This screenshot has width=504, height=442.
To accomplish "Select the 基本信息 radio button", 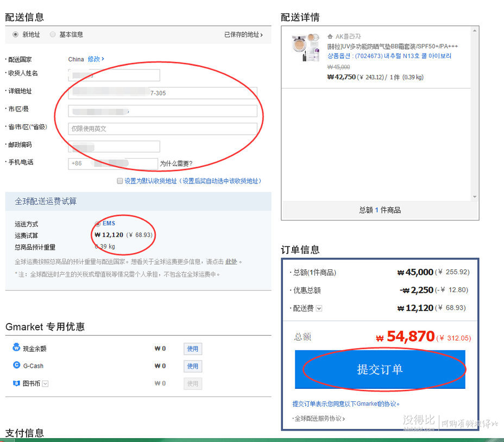I will pyautogui.click(x=53, y=34).
